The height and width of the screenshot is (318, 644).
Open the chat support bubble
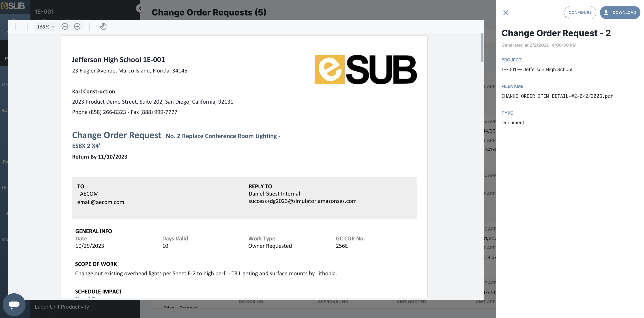tap(14, 305)
